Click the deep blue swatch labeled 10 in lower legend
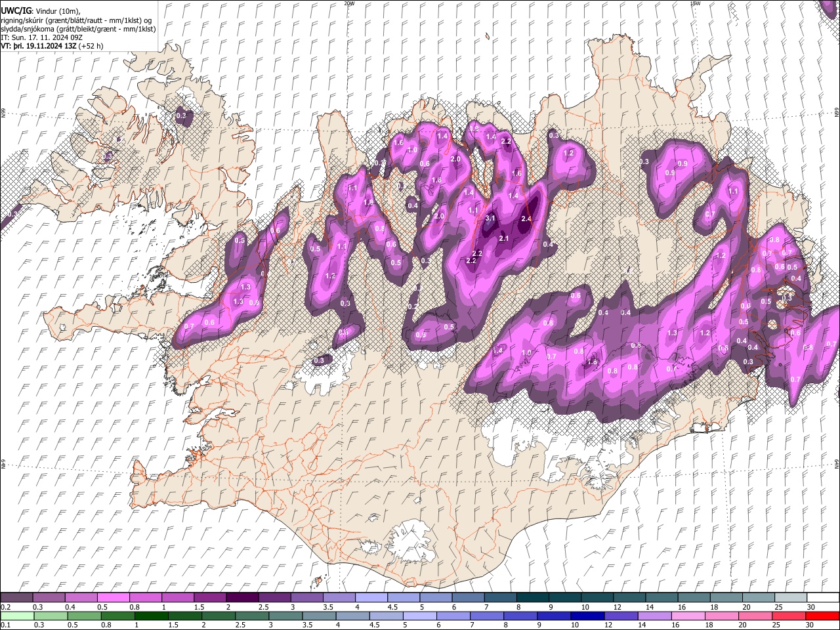The width and height of the screenshot is (840, 630). click(x=588, y=616)
